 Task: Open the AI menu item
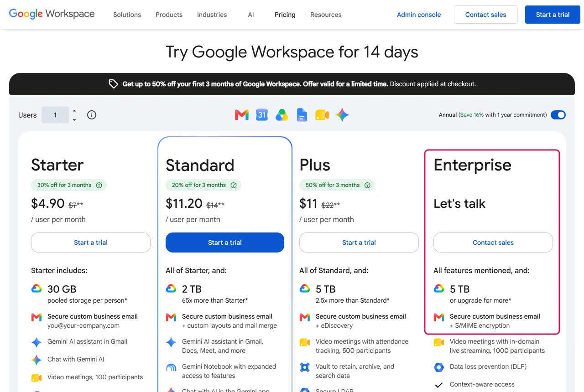[251, 15]
